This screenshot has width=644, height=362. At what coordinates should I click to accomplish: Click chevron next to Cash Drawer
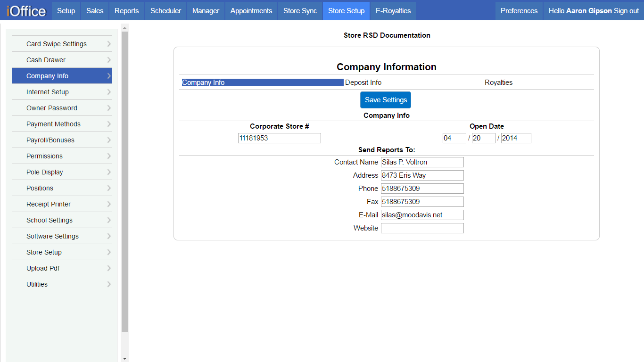click(x=109, y=60)
